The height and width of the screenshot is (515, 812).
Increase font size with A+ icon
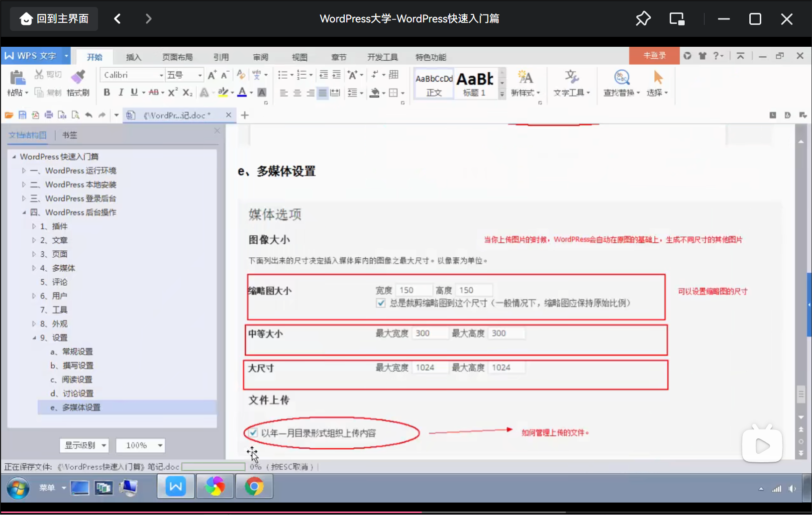click(x=212, y=75)
